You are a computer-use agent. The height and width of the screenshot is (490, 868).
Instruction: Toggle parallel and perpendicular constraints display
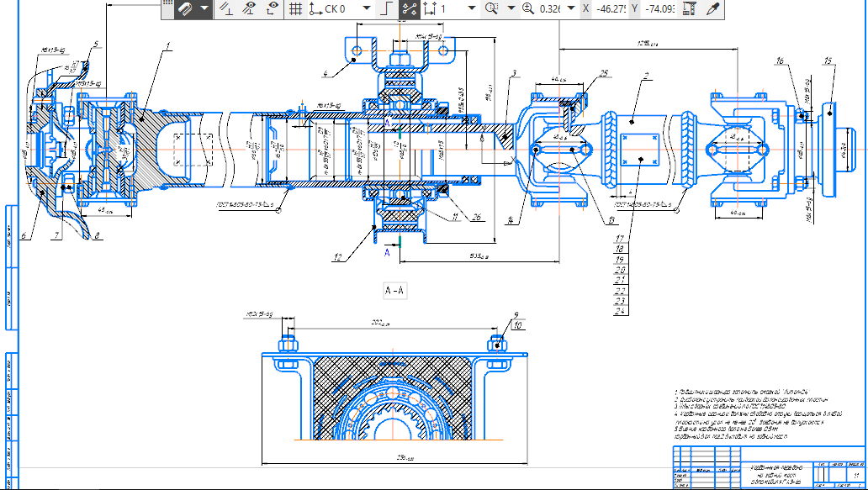coord(226,9)
